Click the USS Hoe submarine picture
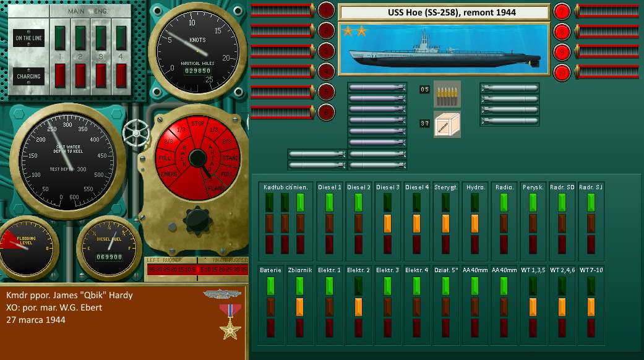644x360 pixels. (x=444, y=49)
